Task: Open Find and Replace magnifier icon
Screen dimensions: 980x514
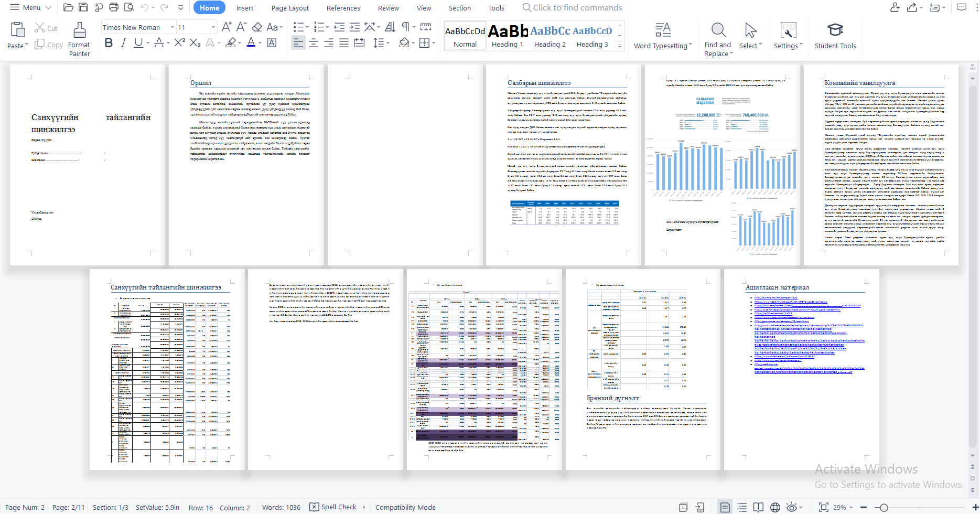Action: [x=718, y=30]
